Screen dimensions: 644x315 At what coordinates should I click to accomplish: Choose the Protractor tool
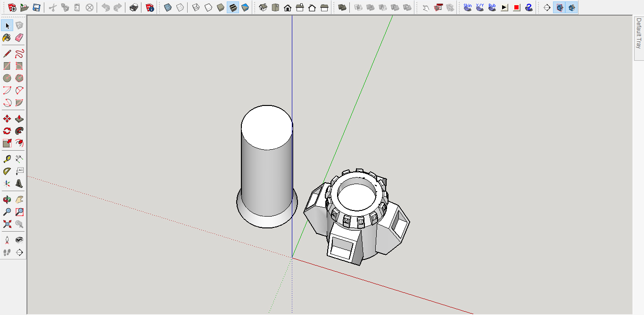click(7, 171)
